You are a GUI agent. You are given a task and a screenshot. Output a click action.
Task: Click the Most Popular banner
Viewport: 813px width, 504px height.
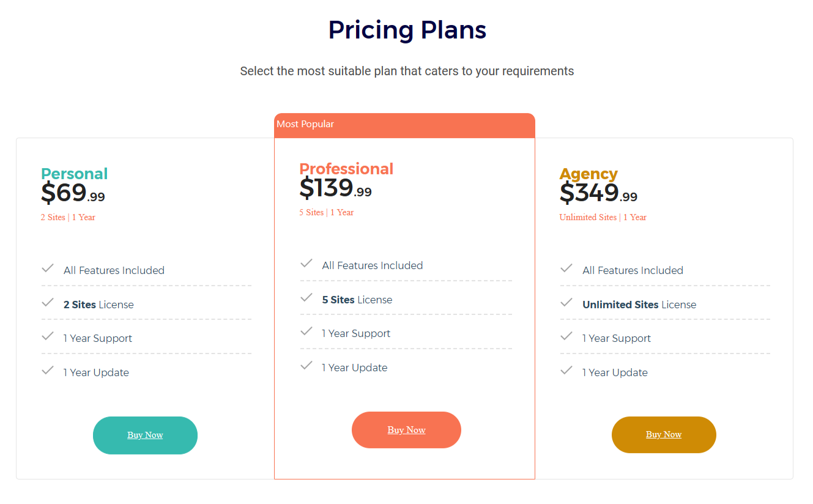404,125
